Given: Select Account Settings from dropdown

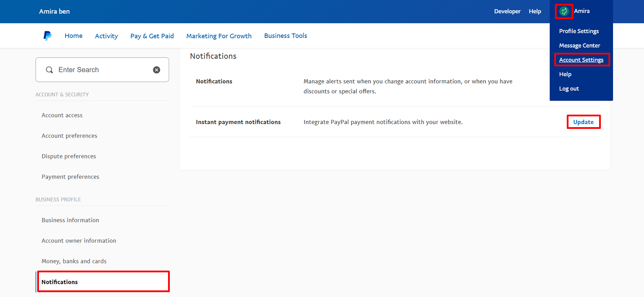Looking at the screenshot, I should [581, 60].
